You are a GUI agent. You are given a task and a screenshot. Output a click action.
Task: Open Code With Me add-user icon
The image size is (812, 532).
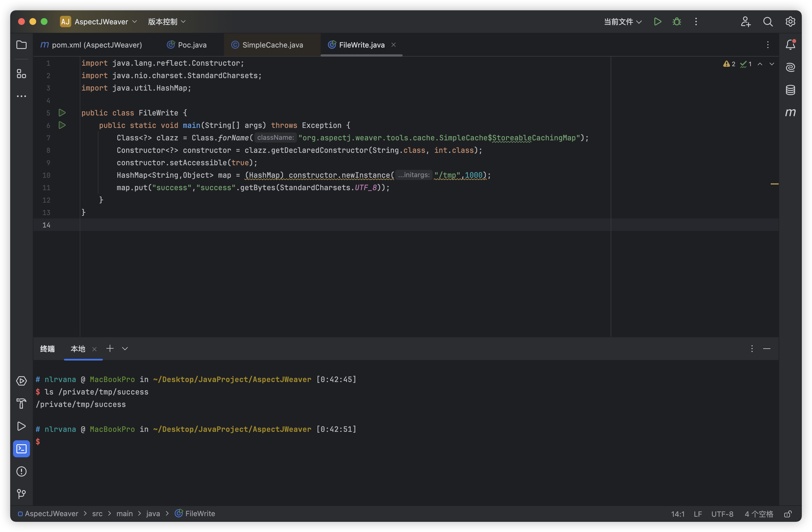click(x=746, y=22)
